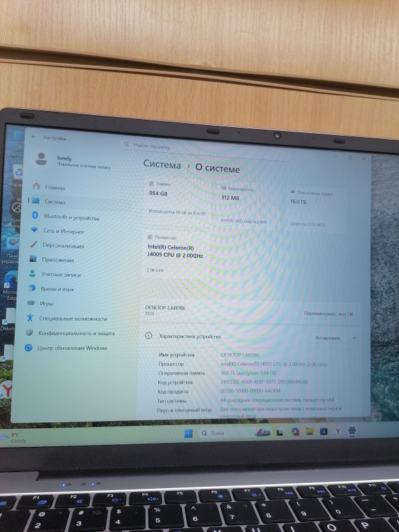Open Microsoft Store from the taskbar
This screenshot has height=532, width=399.
pos(324,431)
